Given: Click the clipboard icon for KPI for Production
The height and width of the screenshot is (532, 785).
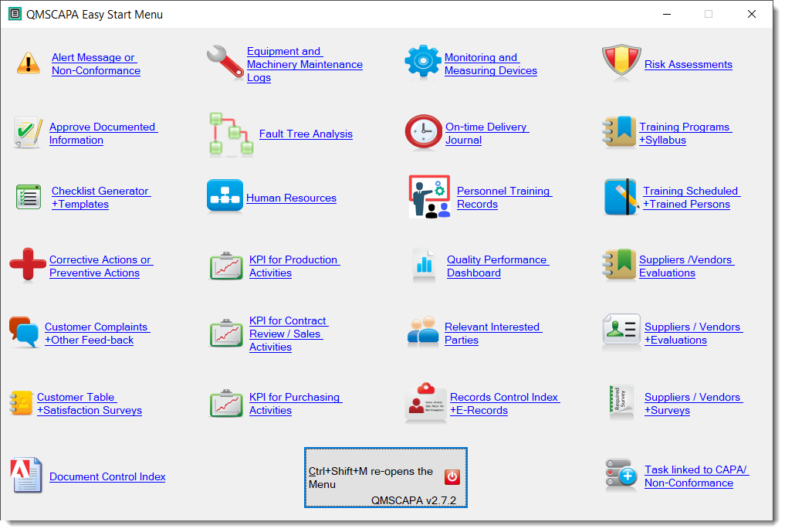Looking at the screenshot, I should pyautogui.click(x=226, y=265).
